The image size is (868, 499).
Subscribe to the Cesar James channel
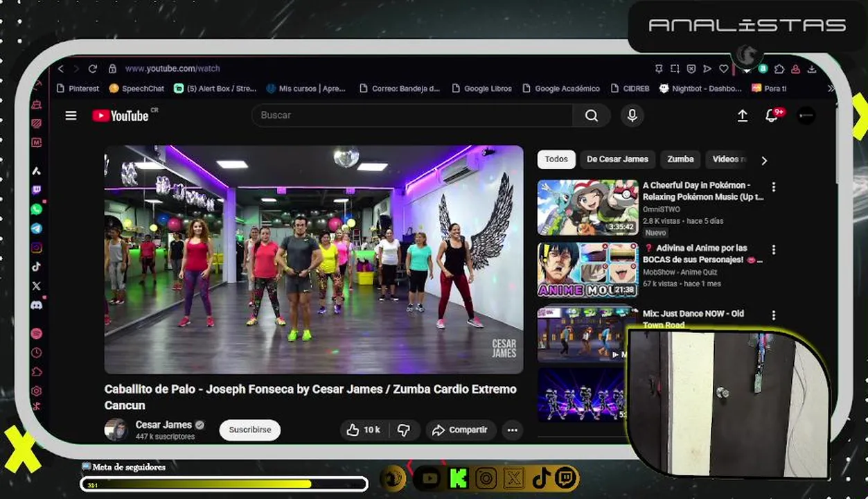[250, 430]
